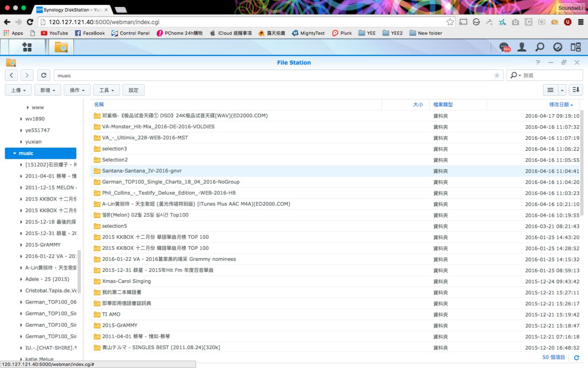Click the sort order icon
Viewport: 588px width, 368px height.
[576, 90]
